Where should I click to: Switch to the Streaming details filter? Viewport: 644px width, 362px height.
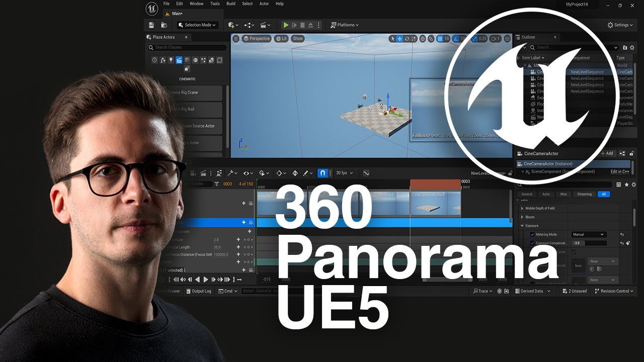(584, 194)
